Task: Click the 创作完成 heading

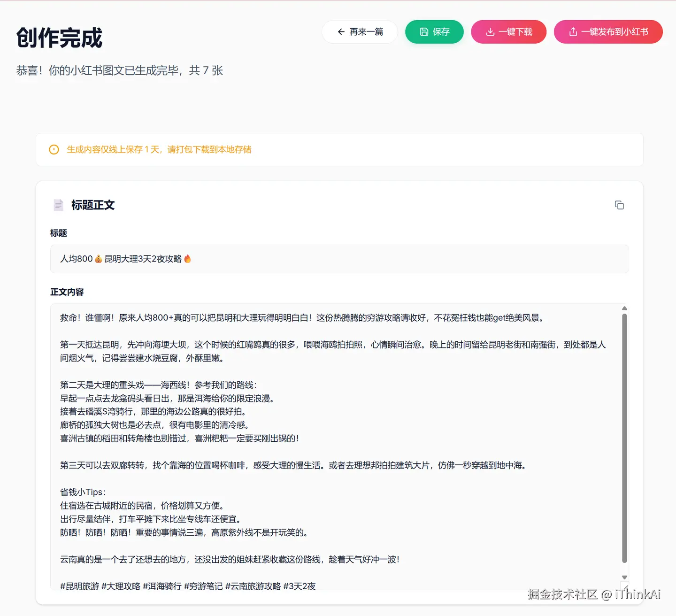Action: click(59, 38)
